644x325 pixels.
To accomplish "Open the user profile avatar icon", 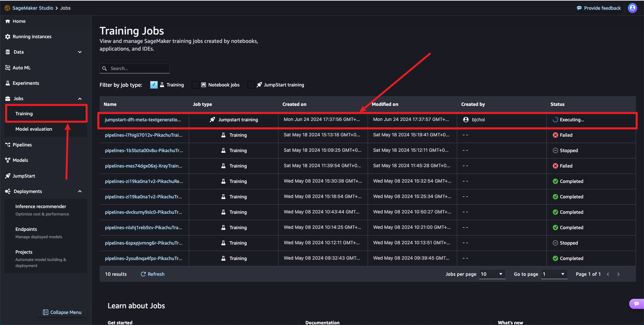I will 633,8.
